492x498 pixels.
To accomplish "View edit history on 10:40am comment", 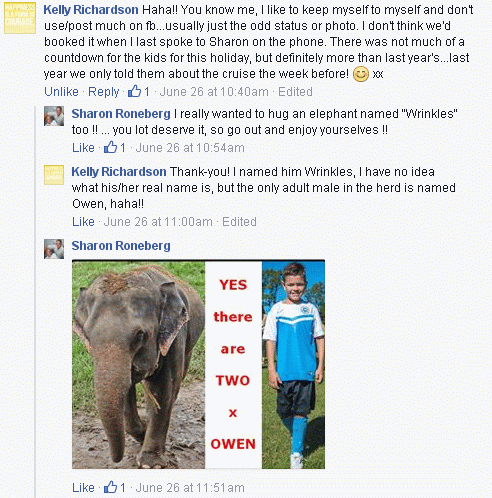I will coord(295,92).
